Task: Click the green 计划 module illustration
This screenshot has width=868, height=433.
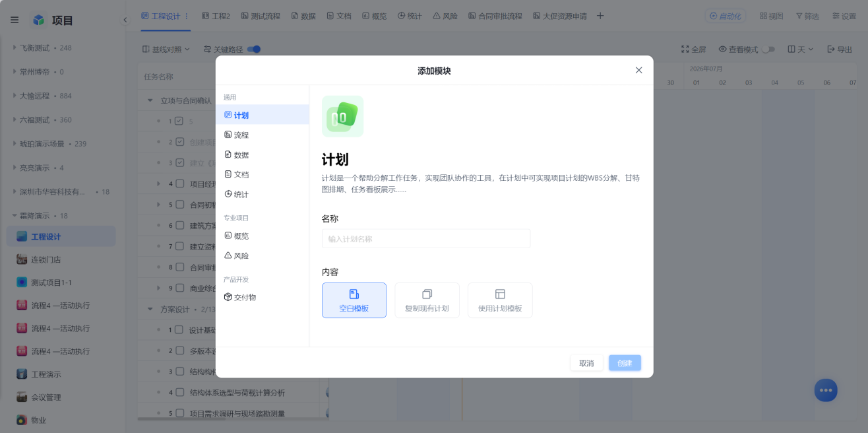Action: (x=342, y=116)
